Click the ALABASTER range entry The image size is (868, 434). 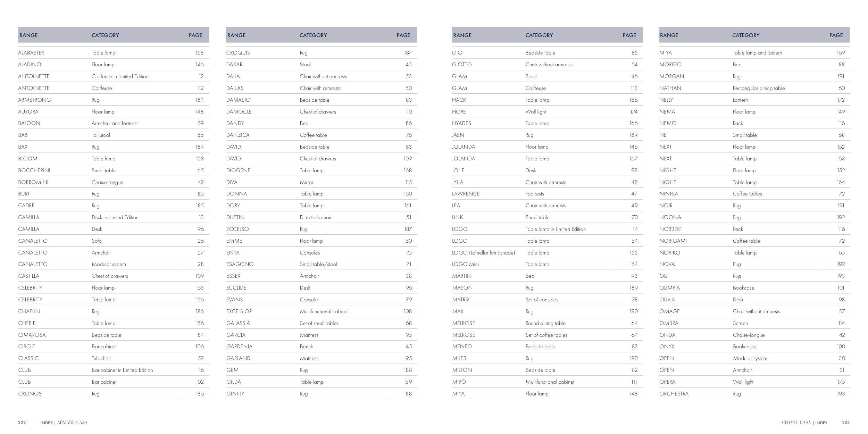(31, 53)
